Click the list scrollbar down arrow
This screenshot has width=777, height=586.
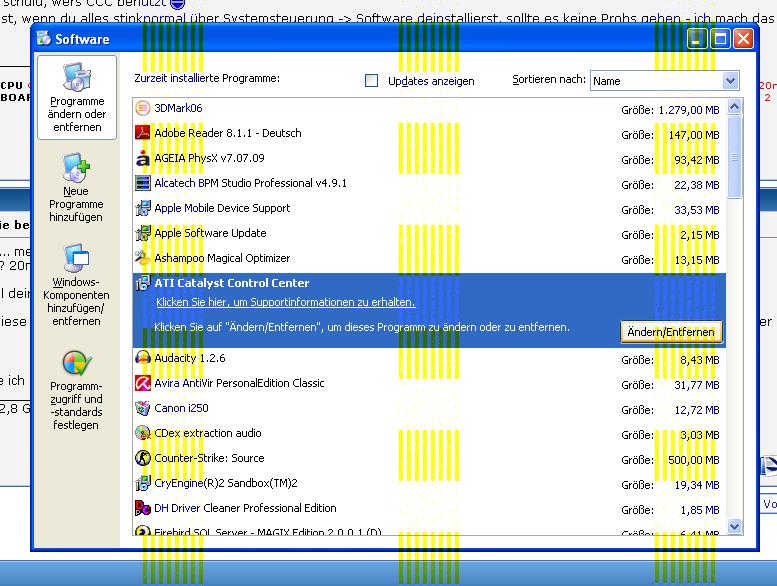click(734, 526)
